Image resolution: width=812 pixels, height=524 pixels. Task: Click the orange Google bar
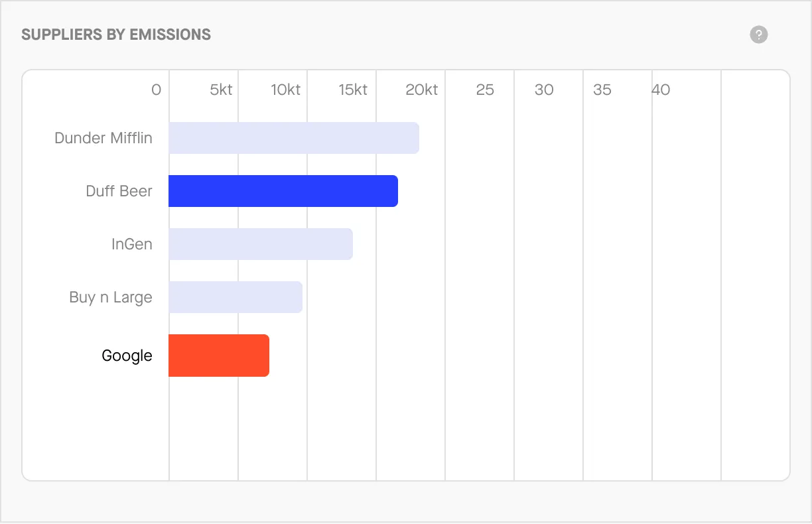coord(219,356)
